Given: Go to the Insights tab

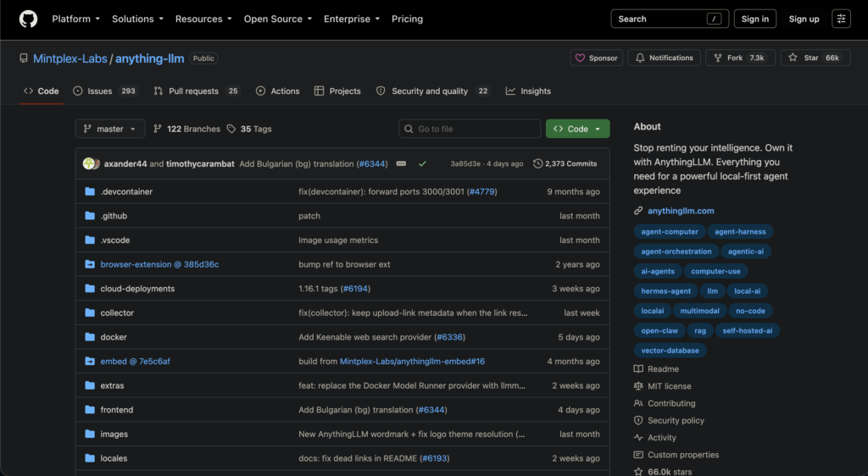Looking at the screenshot, I should point(528,91).
